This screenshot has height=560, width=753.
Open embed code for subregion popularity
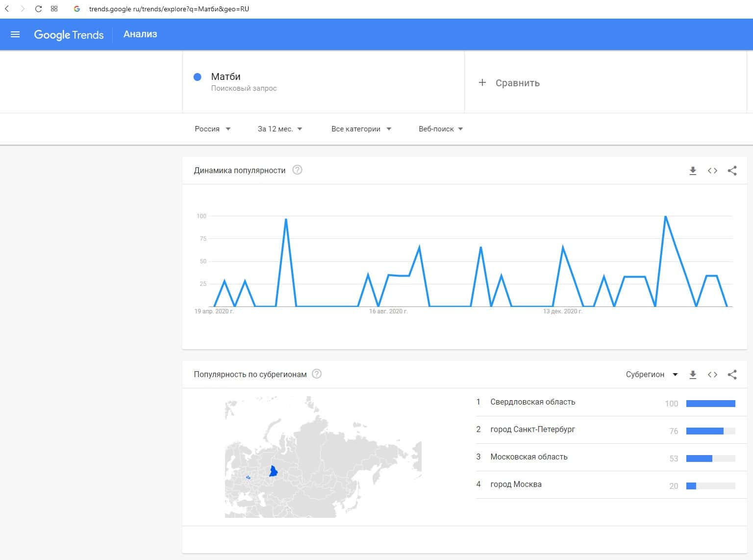[712, 375]
